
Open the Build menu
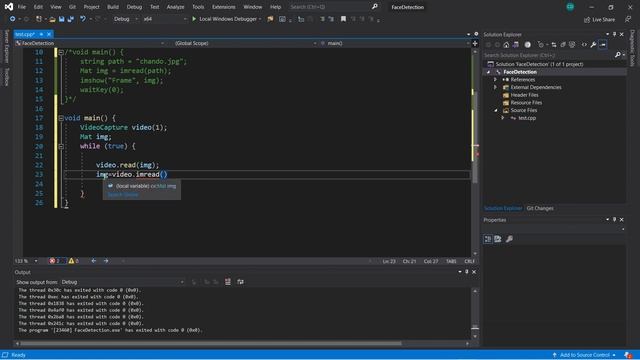pyautogui.click(x=113, y=7)
